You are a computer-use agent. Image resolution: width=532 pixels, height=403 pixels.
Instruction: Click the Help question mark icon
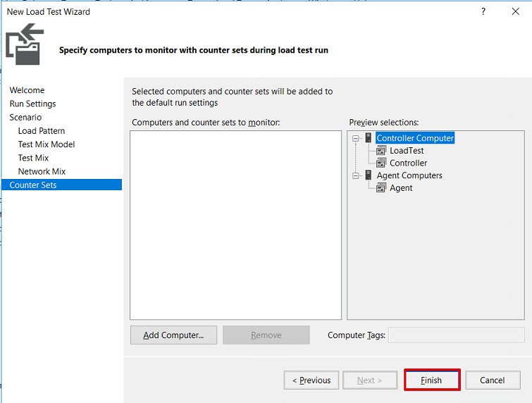(483, 11)
